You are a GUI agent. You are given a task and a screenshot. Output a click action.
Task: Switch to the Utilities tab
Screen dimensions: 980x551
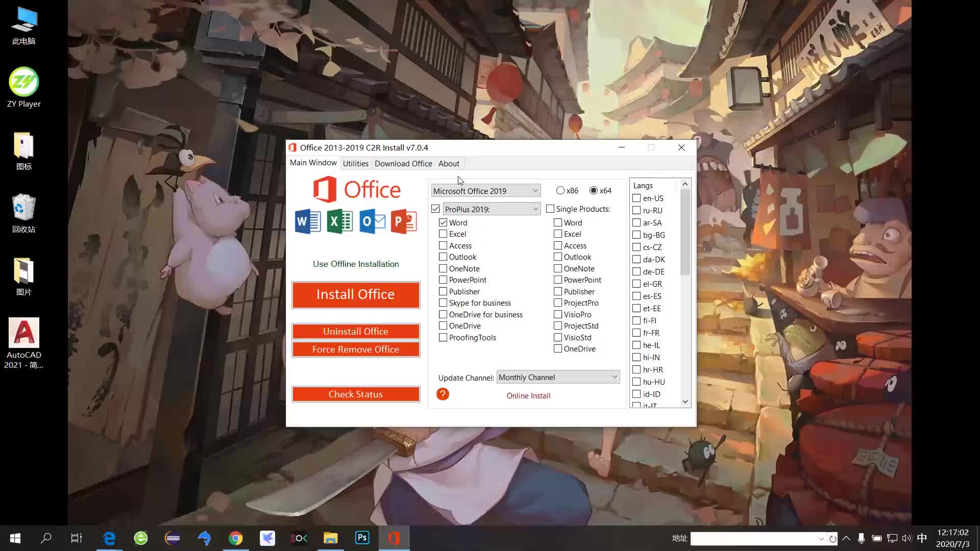[355, 163]
